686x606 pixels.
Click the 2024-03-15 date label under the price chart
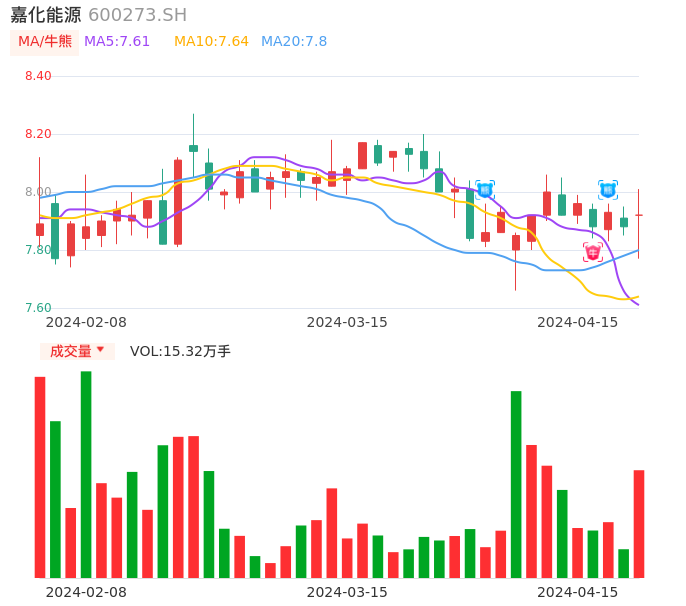(x=346, y=322)
